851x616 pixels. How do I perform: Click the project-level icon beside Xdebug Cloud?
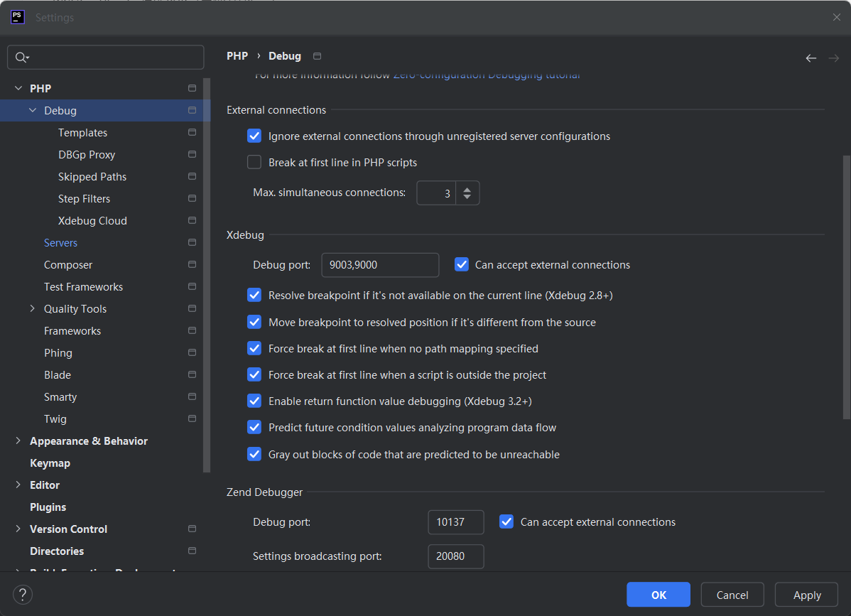192,220
